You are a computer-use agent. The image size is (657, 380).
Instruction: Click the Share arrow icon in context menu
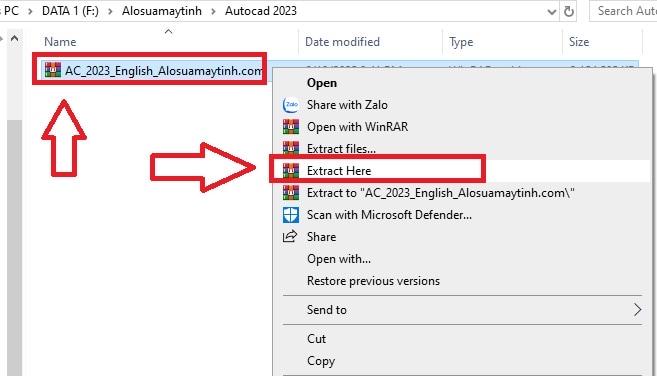[290, 237]
